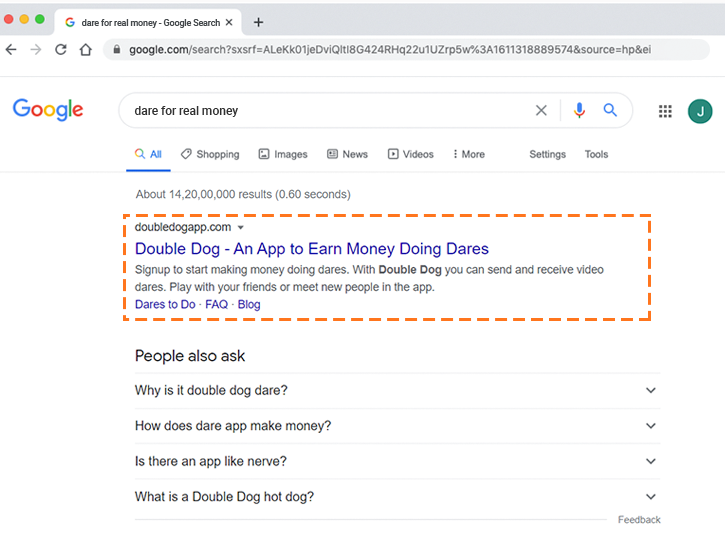Reload the current page
The height and width of the screenshot is (552, 725).
(61, 49)
